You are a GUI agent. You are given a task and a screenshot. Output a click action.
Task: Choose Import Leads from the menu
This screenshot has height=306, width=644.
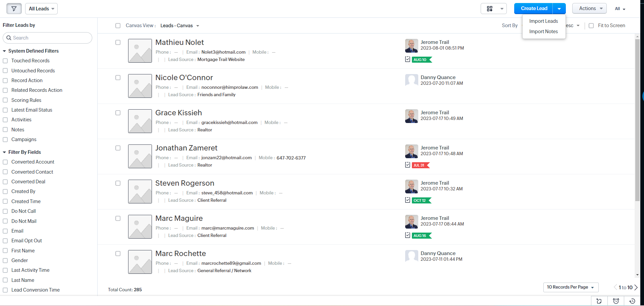point(543,21)
